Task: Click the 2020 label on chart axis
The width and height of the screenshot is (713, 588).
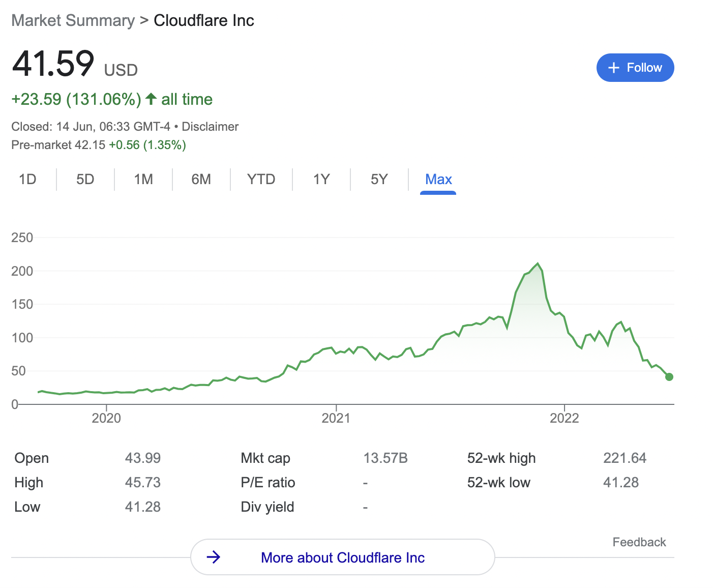Action: tap(106, 418)
